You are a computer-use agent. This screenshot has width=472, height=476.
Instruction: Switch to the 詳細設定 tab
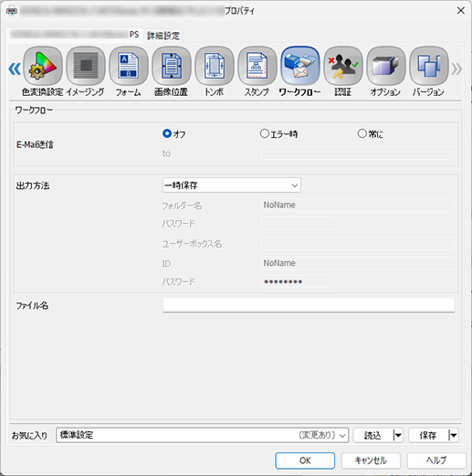point(163,36)
